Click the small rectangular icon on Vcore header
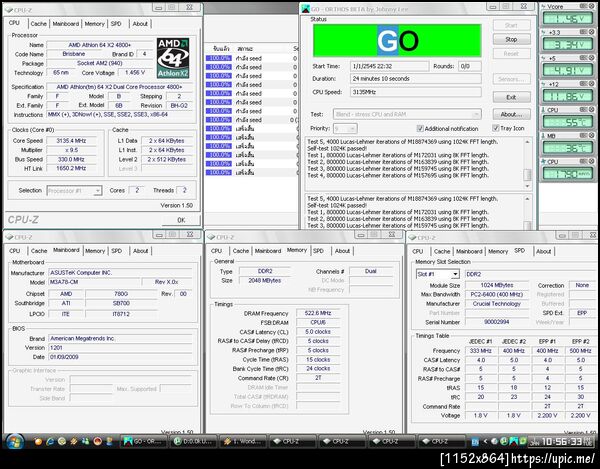 (x=584, y=6)
